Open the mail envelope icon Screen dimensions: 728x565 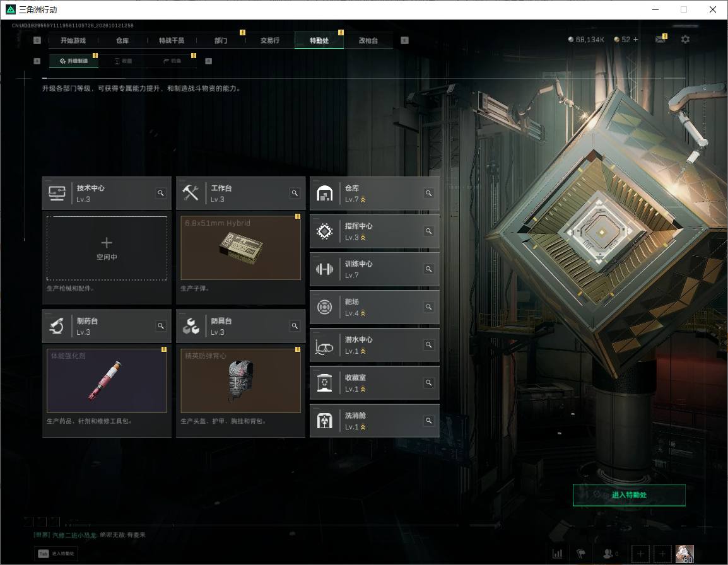[660, 40]
